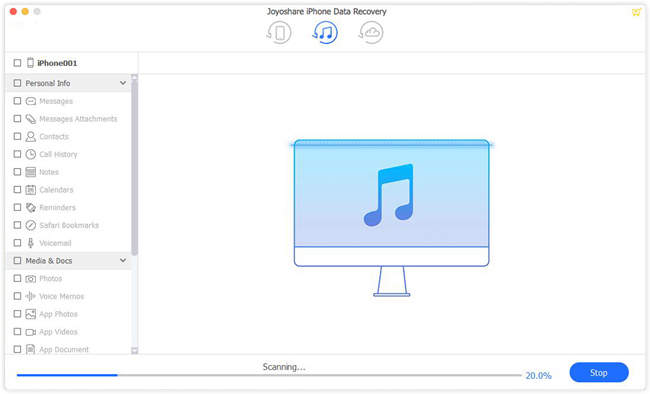Click the Voice Memos waveform icon
This screenshot has height=394, width=650.
click(x=31, y=296)
